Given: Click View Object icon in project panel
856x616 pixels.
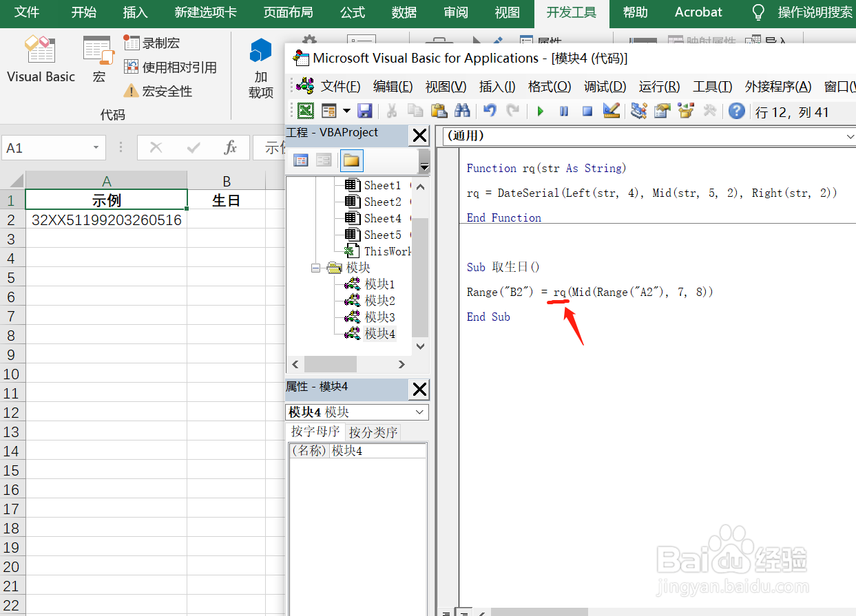Looking at the screenshot, I should pyautogui.click(x=324, y=160).
